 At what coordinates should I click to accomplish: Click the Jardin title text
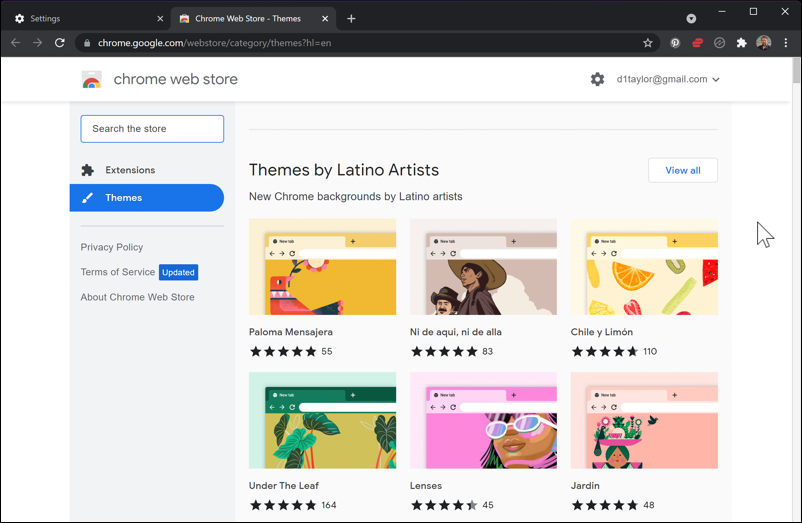point(585,486)
